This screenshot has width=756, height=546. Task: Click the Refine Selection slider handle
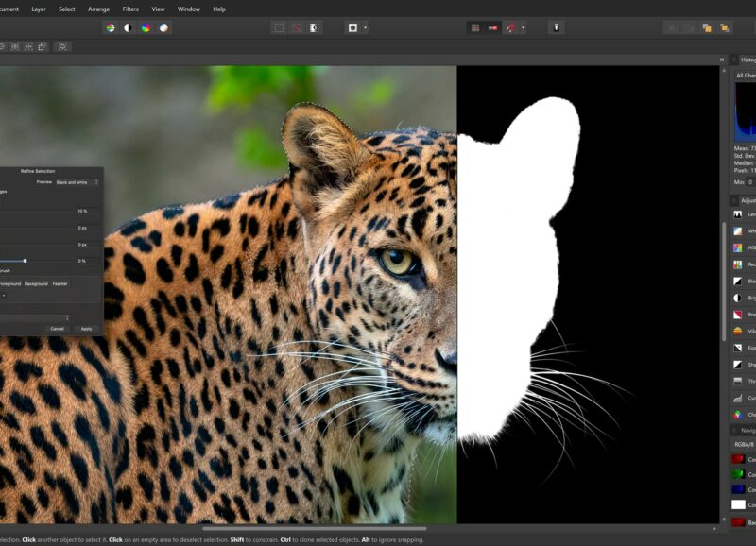click(25, 261)
